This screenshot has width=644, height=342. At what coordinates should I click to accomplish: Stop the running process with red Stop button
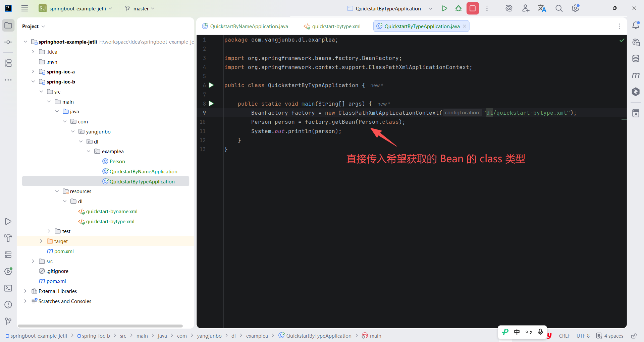click(473, 8)
